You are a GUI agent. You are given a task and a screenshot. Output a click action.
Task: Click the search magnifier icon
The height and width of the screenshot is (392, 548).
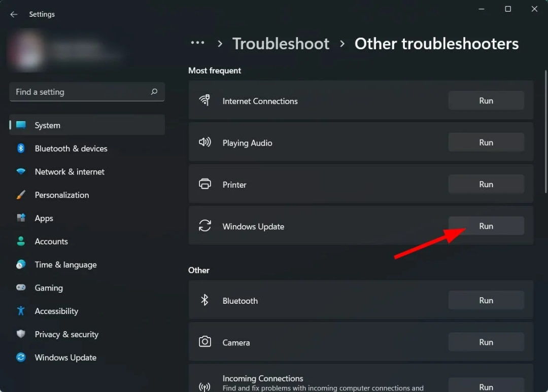(x=154, y=92)
